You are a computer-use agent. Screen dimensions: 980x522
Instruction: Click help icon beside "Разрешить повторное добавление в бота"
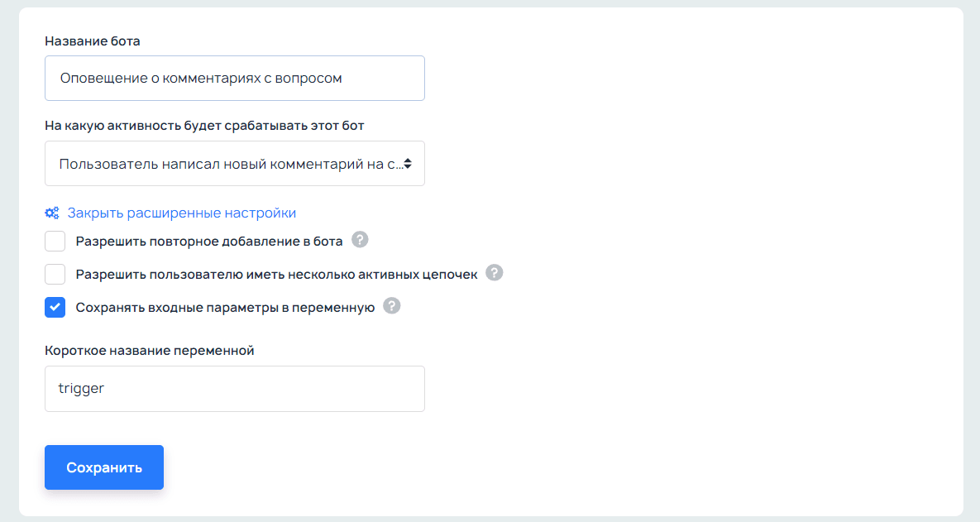point(360,240)
